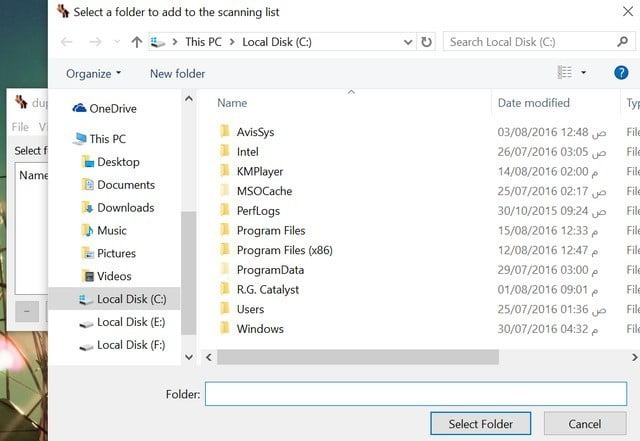The width and height of the screenshot is (640, 441).
Task: Click the Up one level arrow
Action: 137,42
